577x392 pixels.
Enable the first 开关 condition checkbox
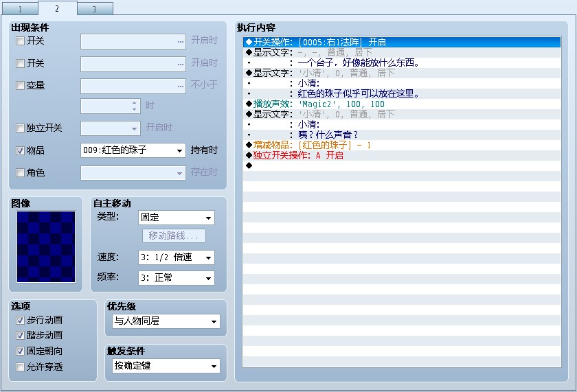coord(20,41)
